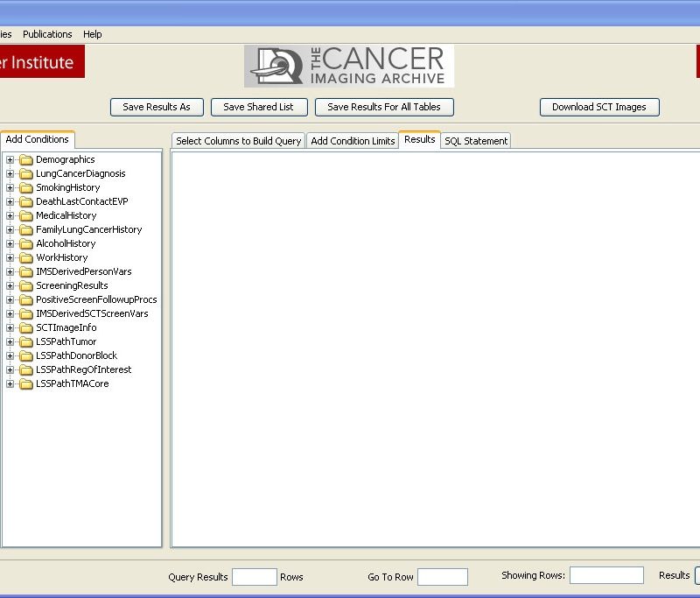
Task: Click the LSSPathDonorBlock folder icon
Action: click(26, 355)
